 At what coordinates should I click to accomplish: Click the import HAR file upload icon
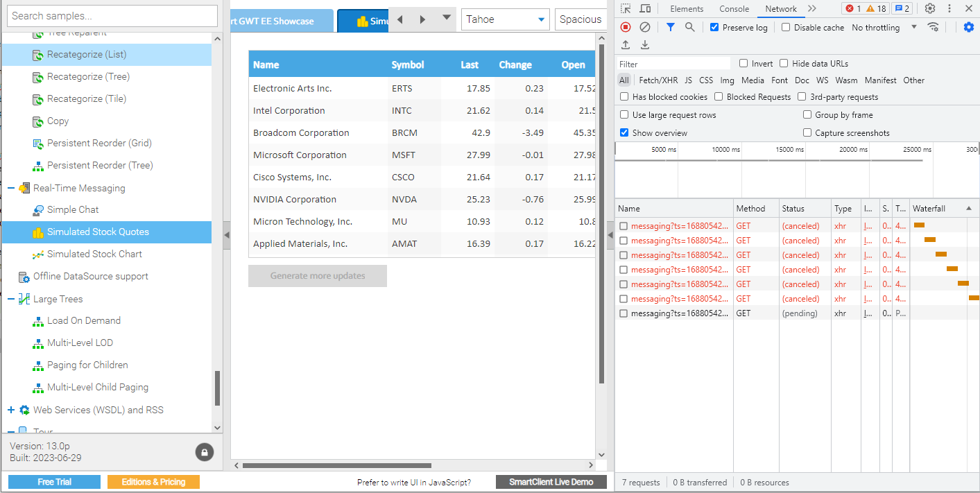pos(626,44)
